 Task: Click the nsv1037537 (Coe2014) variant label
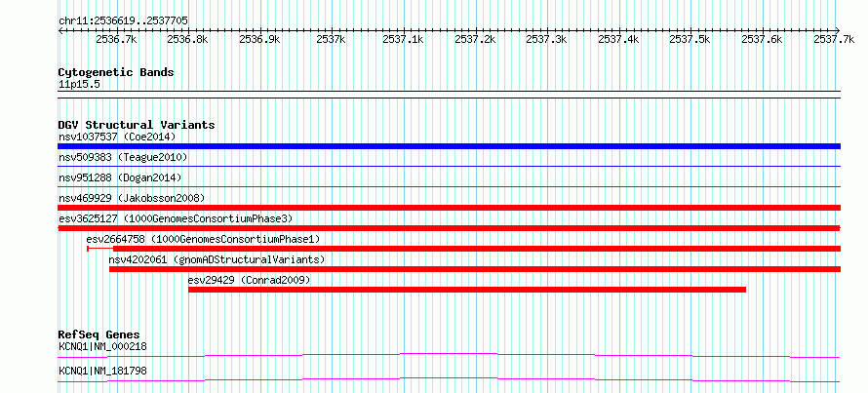click(117, 137)
